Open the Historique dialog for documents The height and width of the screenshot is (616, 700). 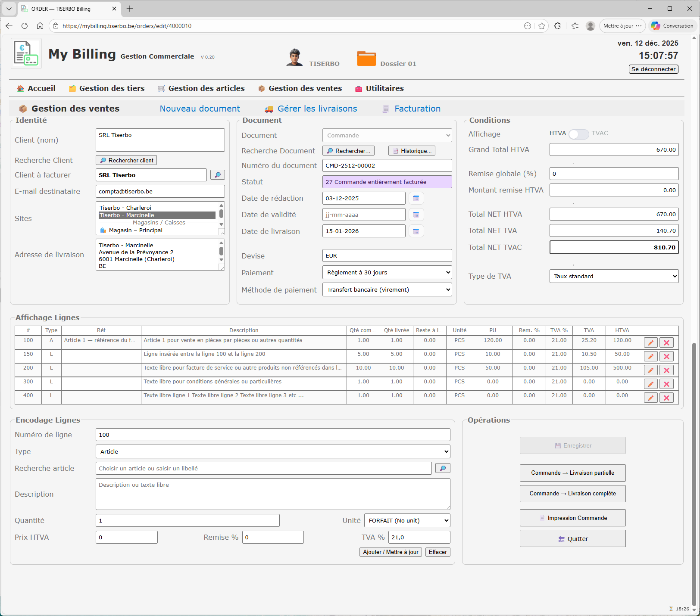(411, 150)
